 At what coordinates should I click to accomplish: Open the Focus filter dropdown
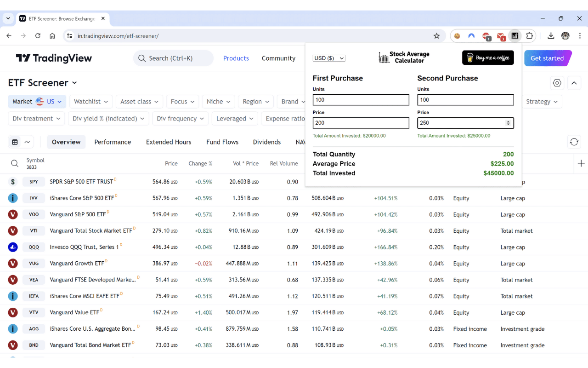pyautogui.click(x=182, y=102)
